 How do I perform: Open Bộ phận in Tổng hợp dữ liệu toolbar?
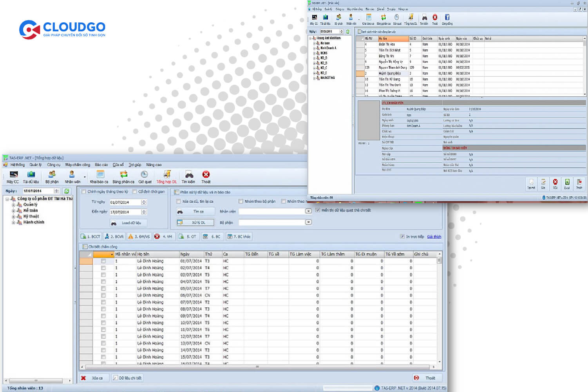tap(52, 177)
